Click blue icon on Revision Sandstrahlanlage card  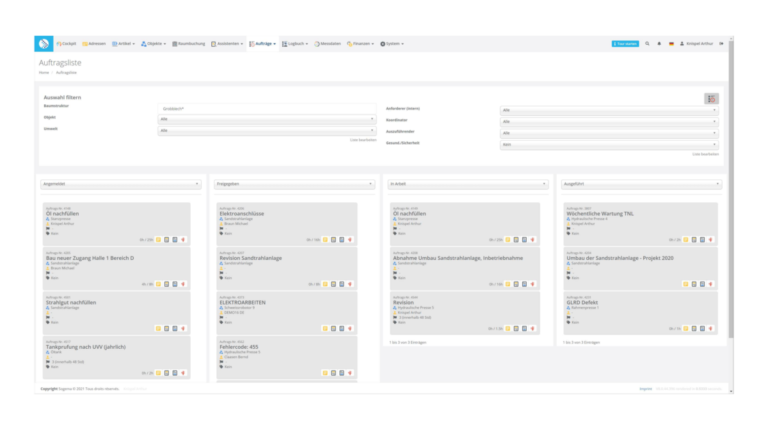[x=342, y=284]
